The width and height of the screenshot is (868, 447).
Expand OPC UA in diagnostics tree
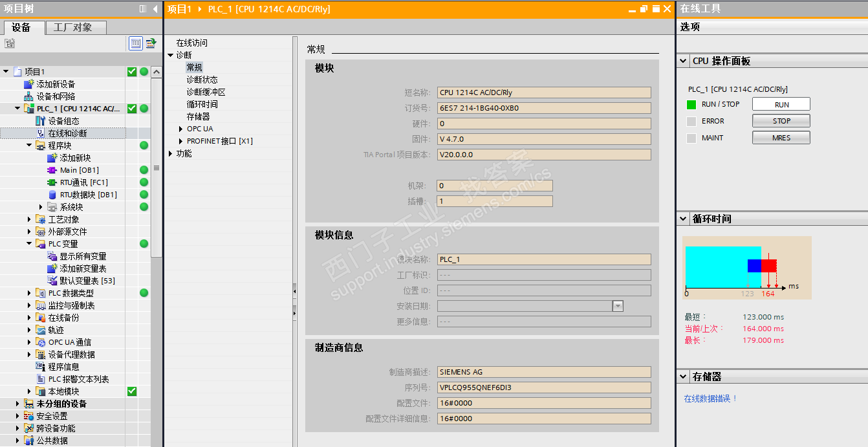click(x=181, y=129)
